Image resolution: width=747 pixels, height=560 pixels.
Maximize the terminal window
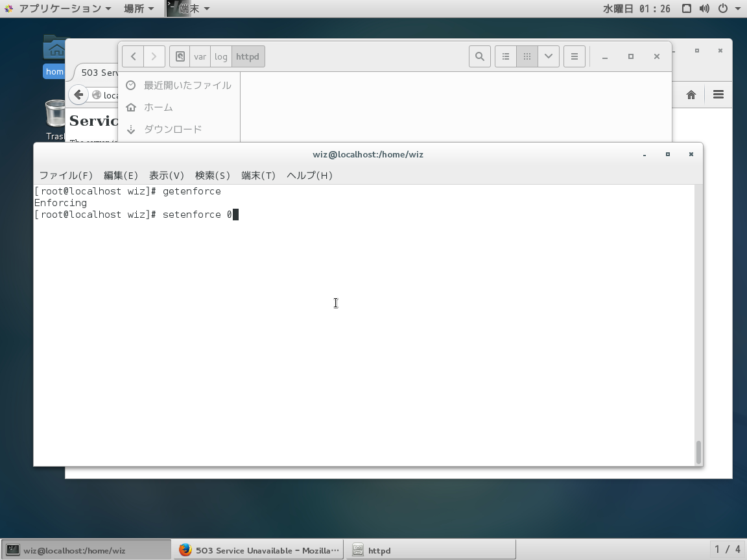tap(668, 155)
